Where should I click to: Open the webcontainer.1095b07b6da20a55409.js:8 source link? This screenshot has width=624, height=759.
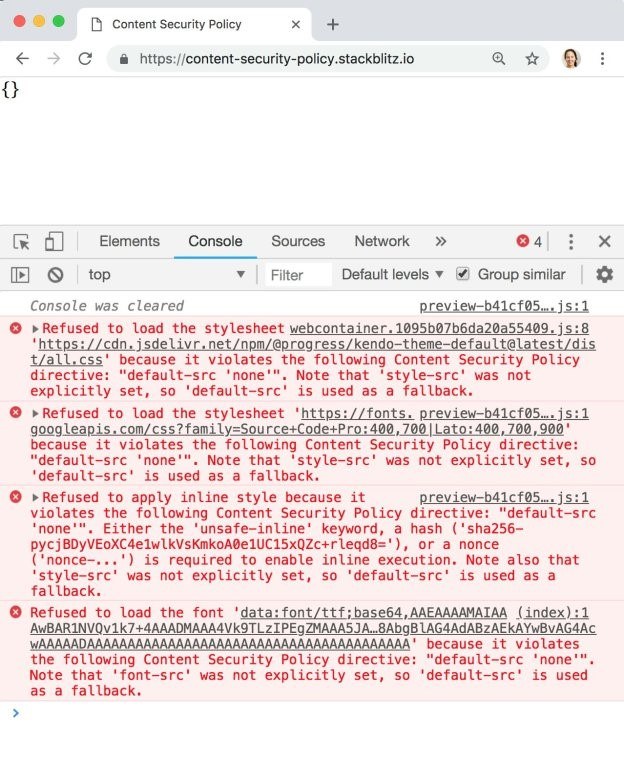[439, 329]
